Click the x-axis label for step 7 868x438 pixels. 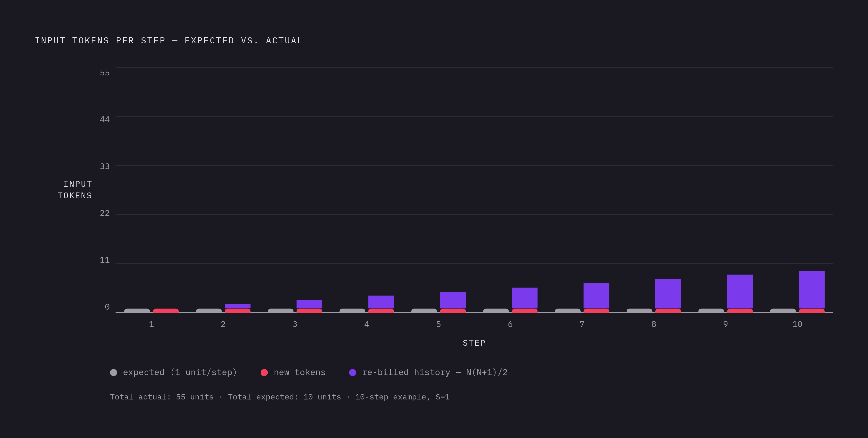pos(582,324)
